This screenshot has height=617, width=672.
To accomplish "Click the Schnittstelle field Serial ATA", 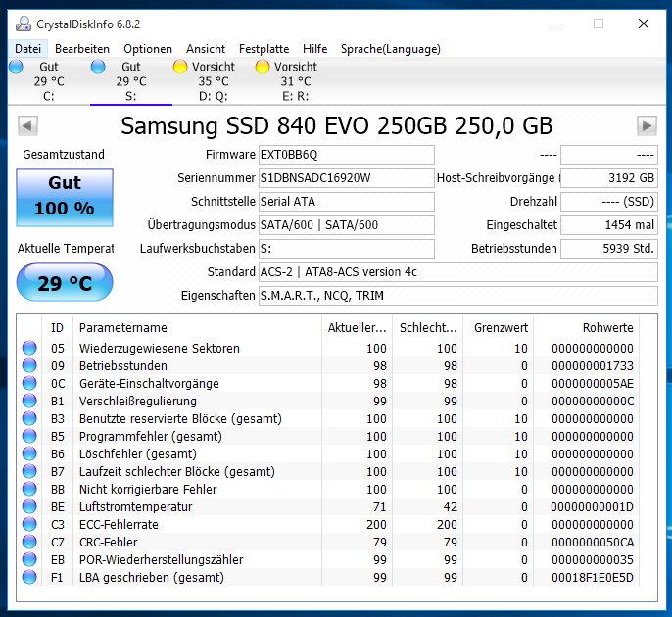I will tap(347, 202).
